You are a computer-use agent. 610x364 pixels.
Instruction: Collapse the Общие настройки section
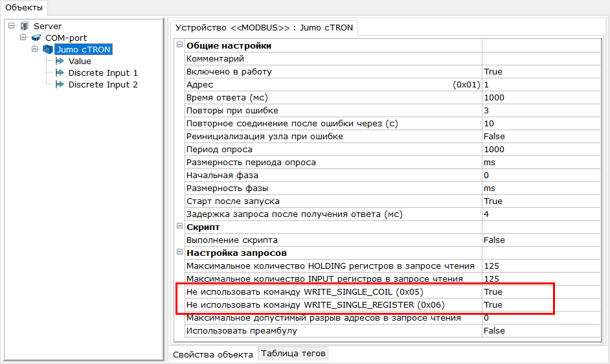[180, 45]
